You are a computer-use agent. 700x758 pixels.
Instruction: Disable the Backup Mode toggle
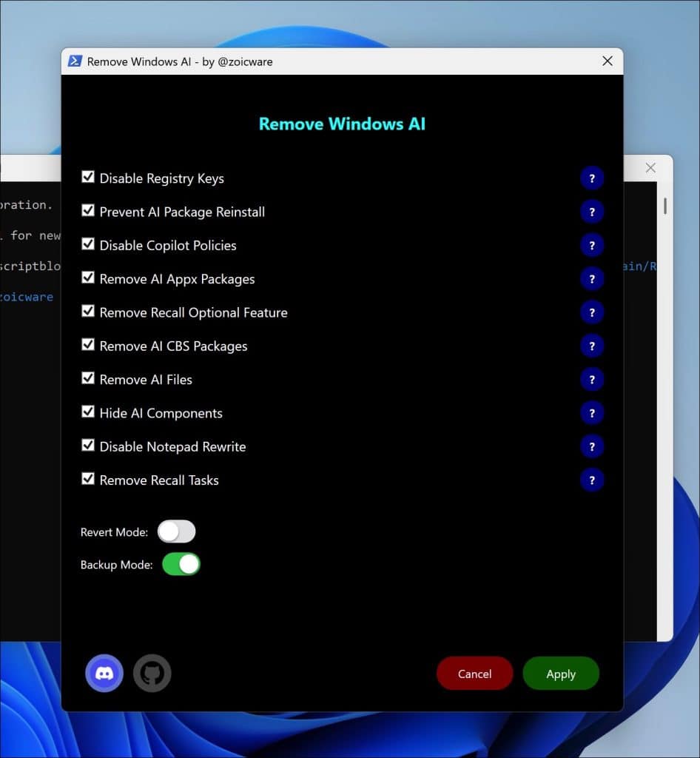tap(181, 563)
